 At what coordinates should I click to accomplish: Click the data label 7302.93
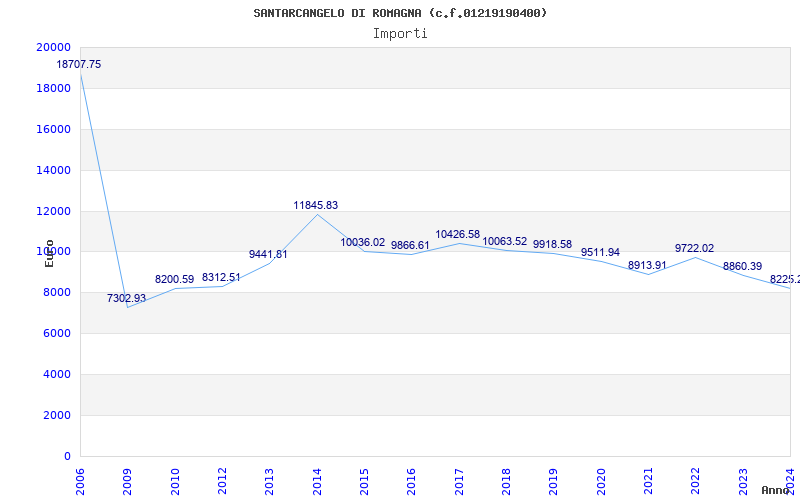[127, 298]
